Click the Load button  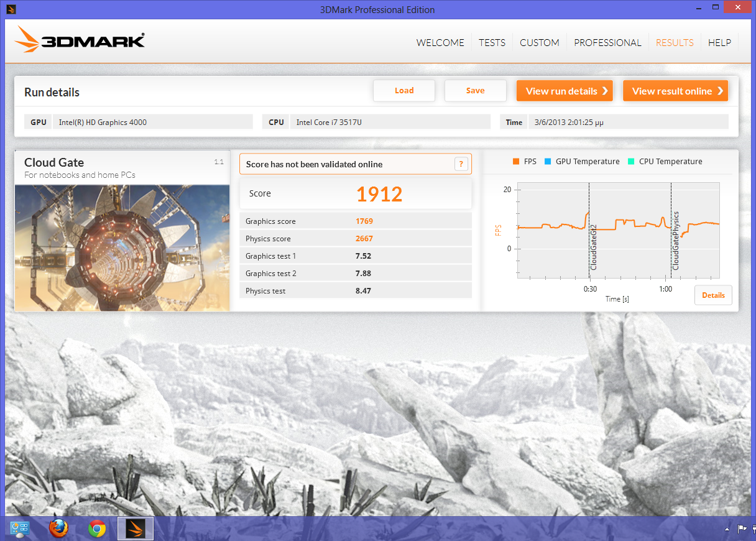[x=404, y=91]
